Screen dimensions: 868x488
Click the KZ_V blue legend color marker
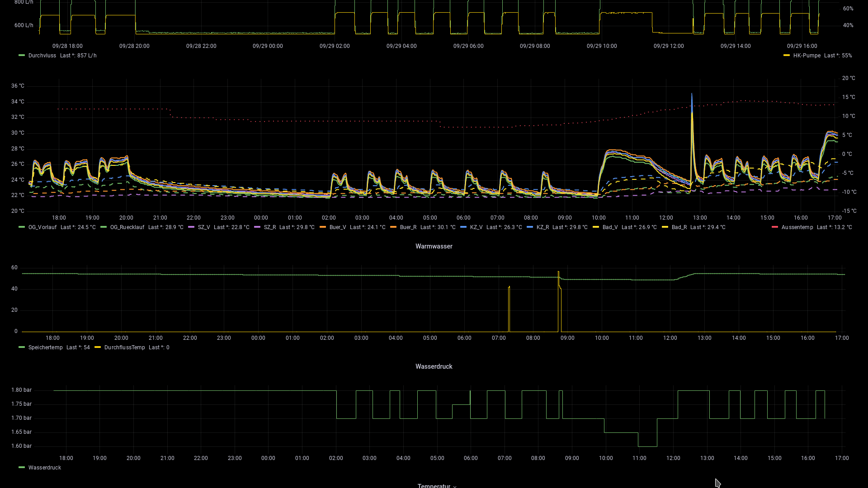pos(463,227)
